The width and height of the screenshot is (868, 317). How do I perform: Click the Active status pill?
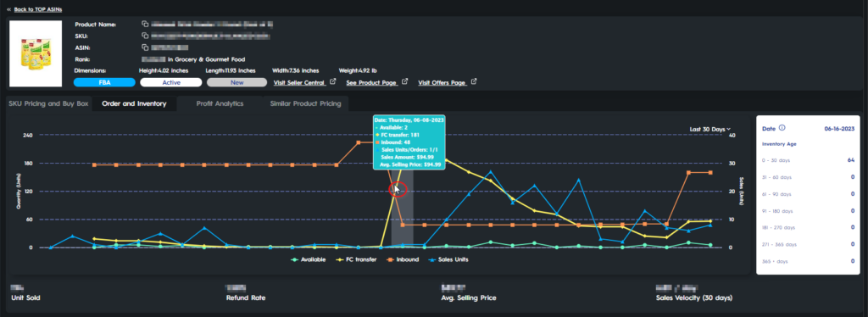pos(171,82)
